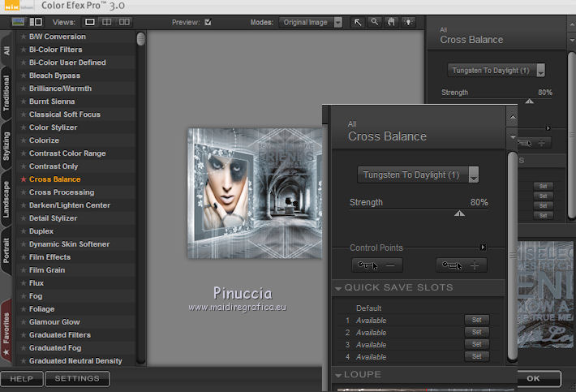Toggle the Preview checkbox

(208, 22)
